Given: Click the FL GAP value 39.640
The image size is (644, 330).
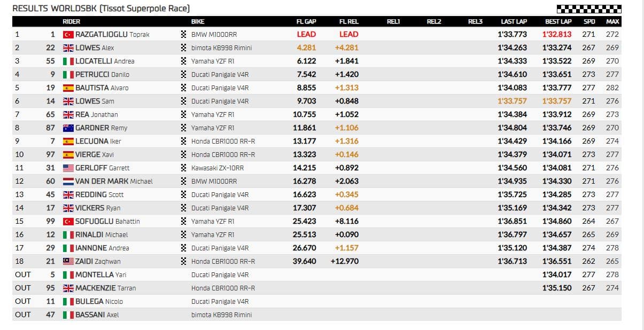Looking at the screenshot, I should 304,261.
